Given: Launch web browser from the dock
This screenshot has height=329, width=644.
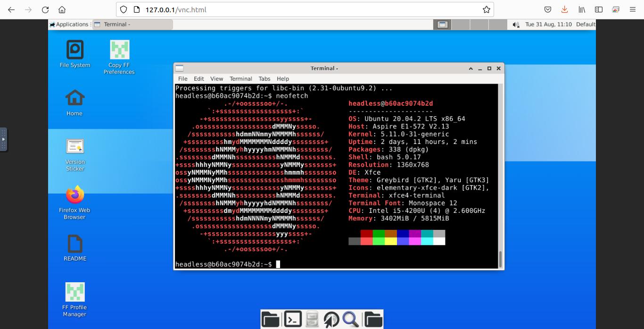Looking at the screenshot, I should tap(331, 320).
